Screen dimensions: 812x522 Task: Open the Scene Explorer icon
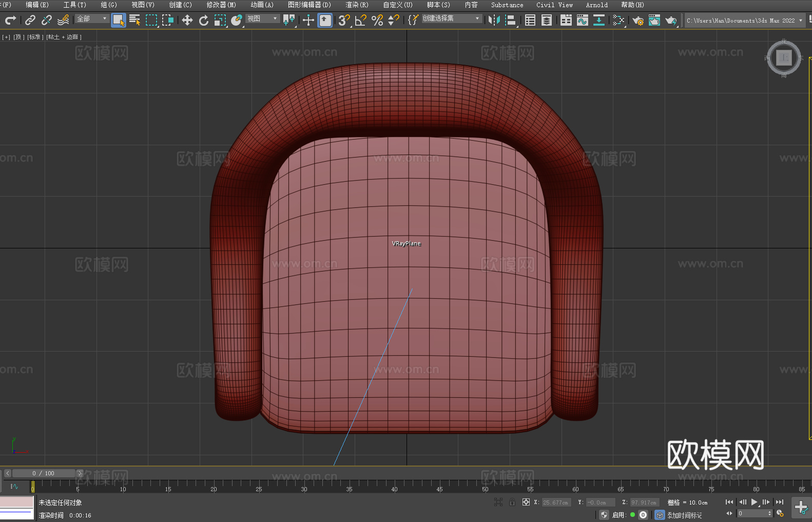click(530, 20)
